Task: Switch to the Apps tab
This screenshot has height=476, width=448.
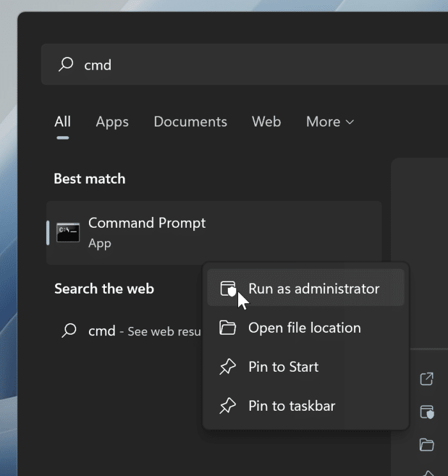Action: (x=112, y=122)
